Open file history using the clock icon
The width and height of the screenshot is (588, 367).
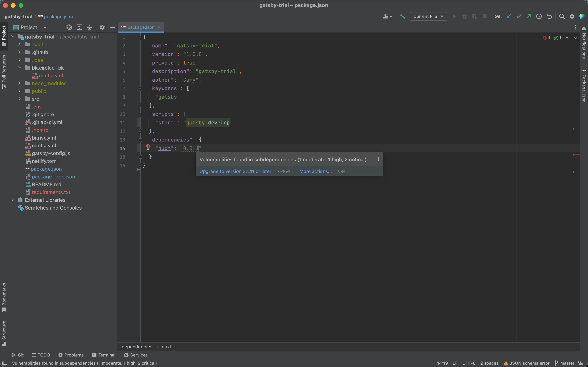point(539,16)
